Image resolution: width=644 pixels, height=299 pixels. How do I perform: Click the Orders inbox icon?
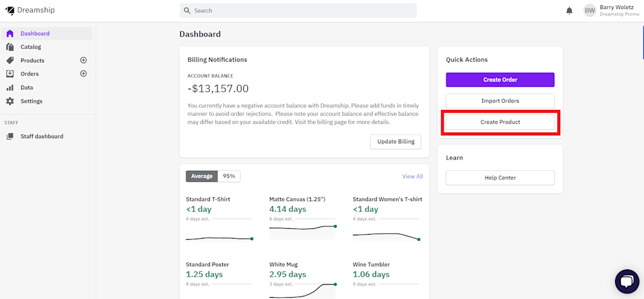pos(10,74)
